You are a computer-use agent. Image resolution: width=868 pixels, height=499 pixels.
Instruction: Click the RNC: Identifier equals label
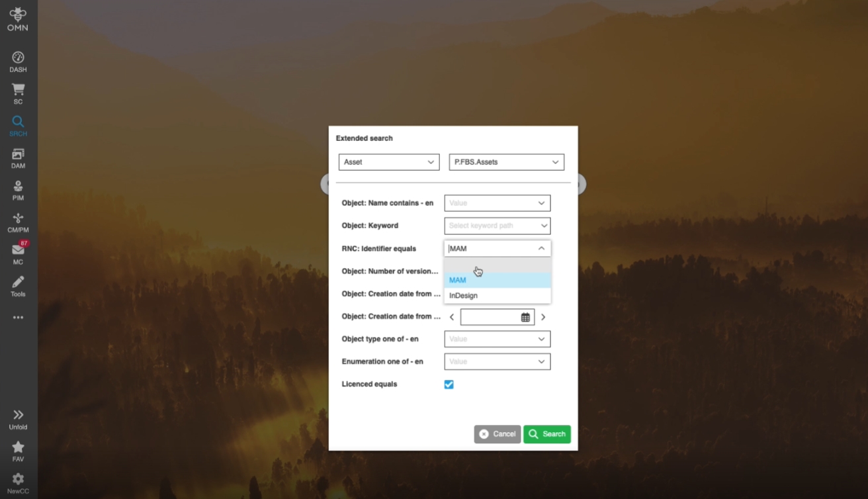[379, 249]
